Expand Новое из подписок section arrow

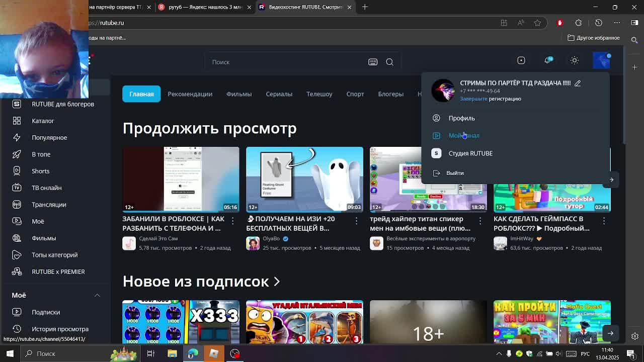coord(276,282)
